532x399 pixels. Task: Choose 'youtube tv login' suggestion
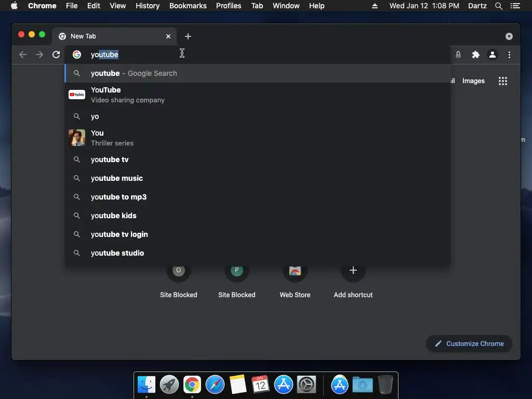(258, 234)
